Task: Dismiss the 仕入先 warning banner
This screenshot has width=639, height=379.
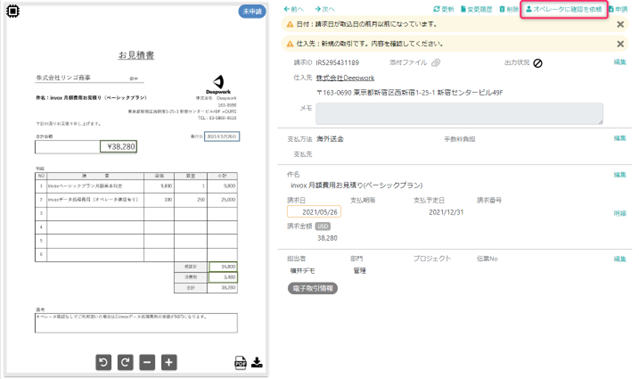Action: pos(620,44)
